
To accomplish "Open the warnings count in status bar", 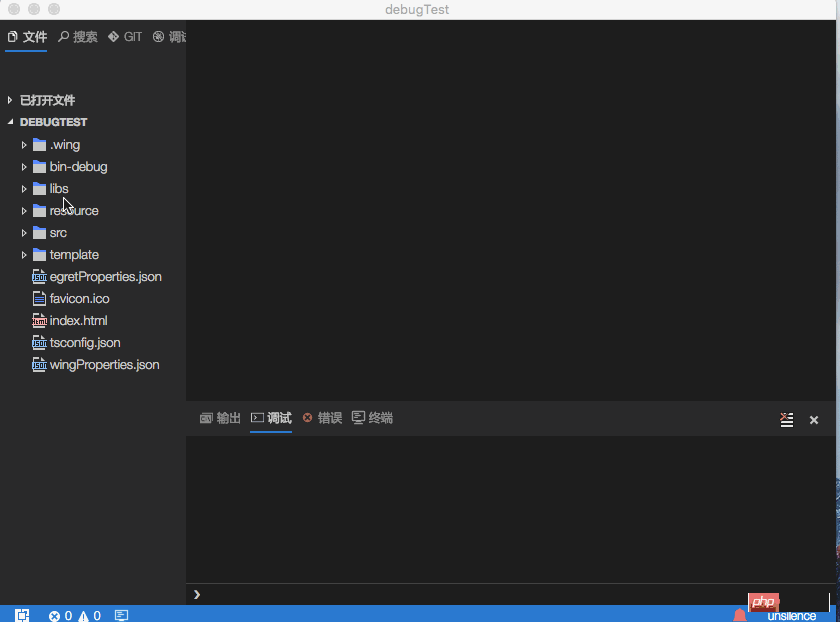I will point(89,616).
